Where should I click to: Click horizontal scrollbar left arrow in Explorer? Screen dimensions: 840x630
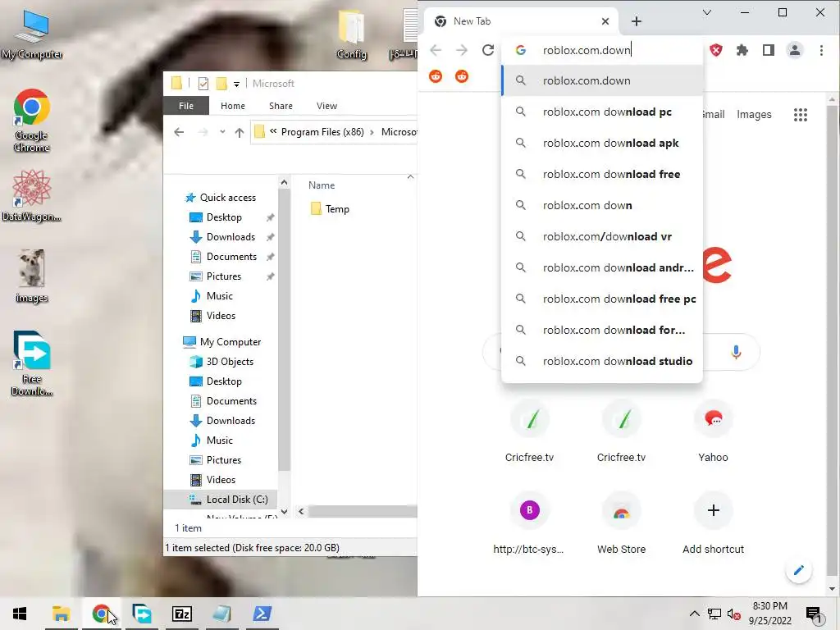(301, 512)
